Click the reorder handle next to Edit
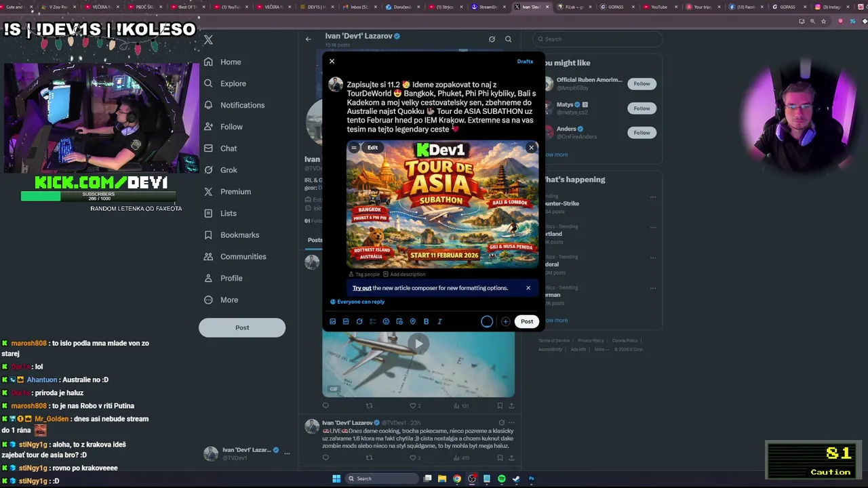The width and height of the screenshot is (868, 488). [353, 148]
